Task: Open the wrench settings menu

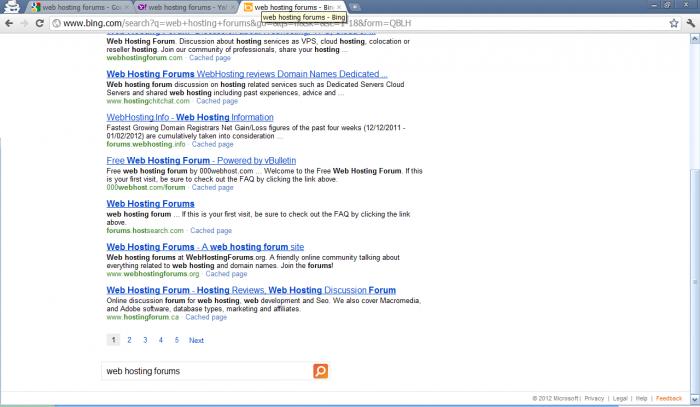Action: tap(691, 23)
